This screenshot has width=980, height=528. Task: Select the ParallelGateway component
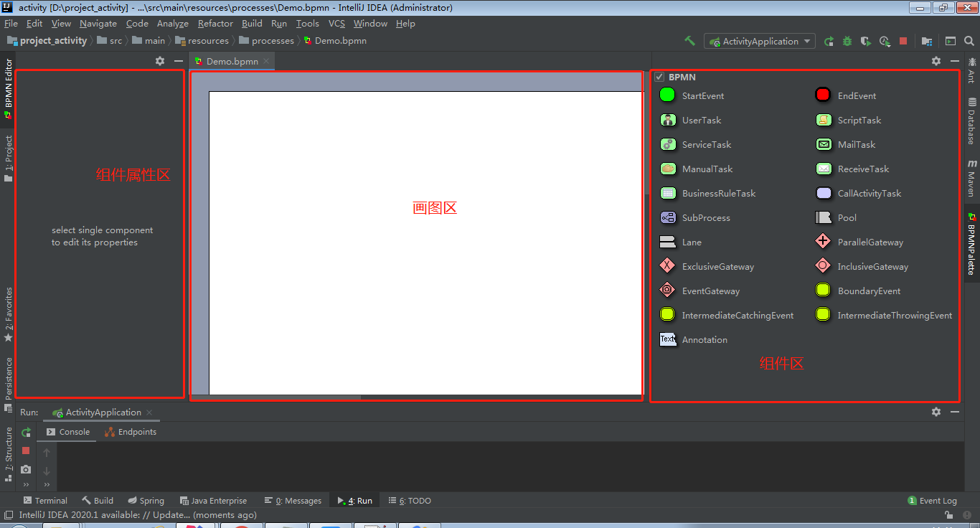(869, 242)
